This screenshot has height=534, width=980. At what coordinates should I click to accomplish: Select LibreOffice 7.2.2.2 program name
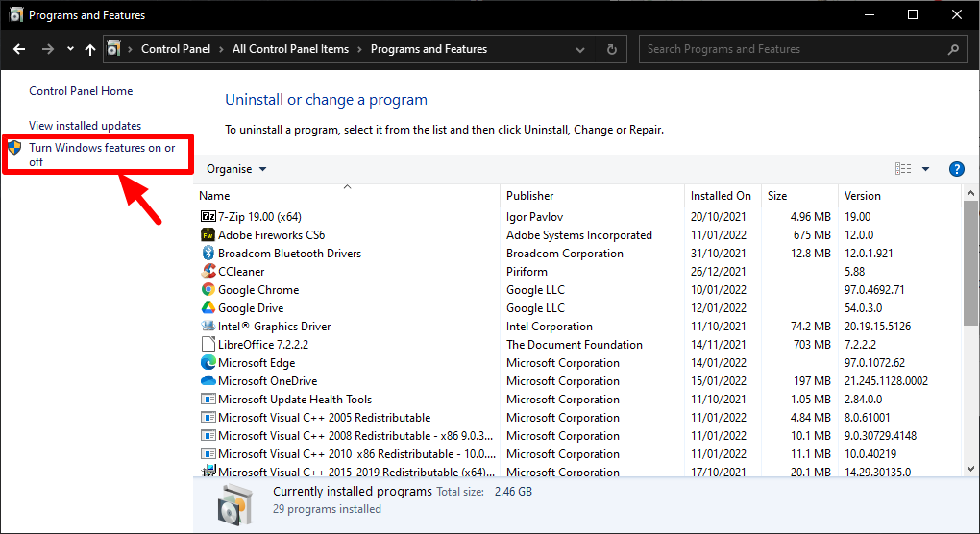point(263,345)
